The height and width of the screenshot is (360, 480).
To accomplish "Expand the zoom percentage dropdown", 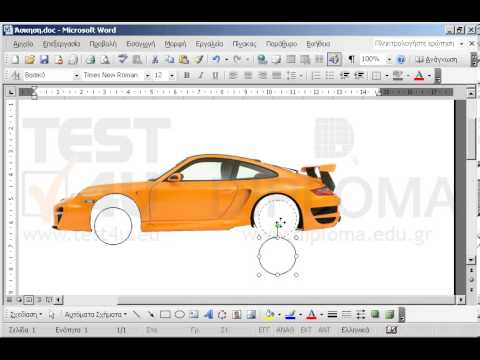I will click(x=389, y=60).
